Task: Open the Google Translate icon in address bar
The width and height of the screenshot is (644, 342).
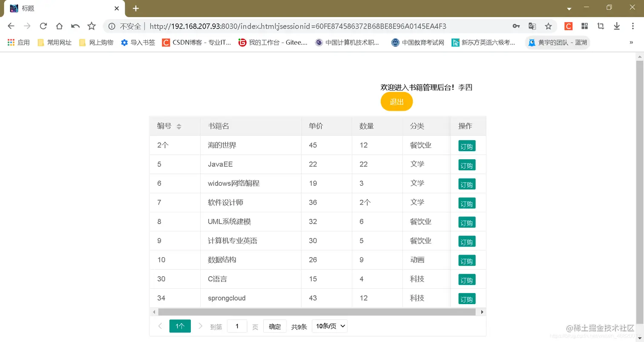Action: pos(532,26)
